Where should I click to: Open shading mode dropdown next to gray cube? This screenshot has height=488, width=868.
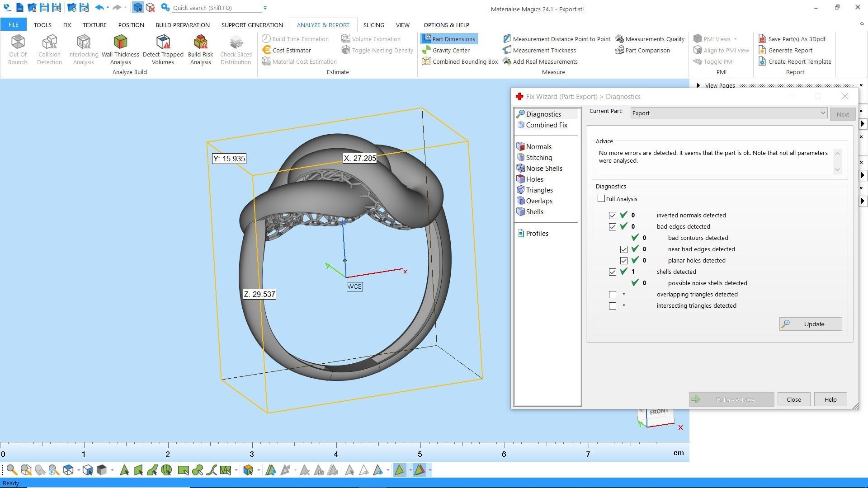coord(112,470)
